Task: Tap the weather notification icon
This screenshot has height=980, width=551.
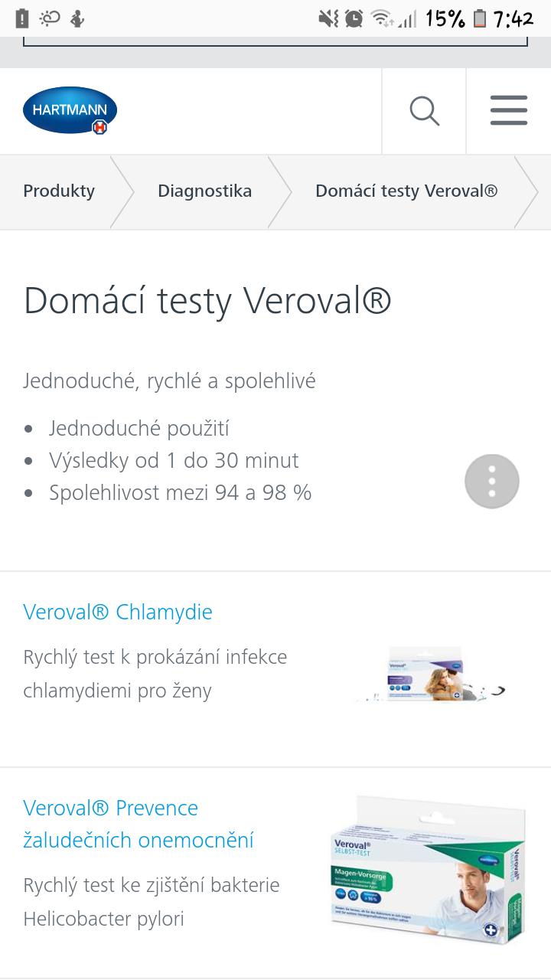Action: click(50, 18)
